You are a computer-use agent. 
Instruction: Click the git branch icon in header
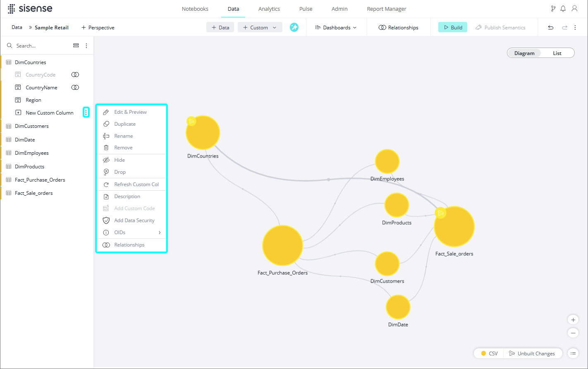coord(553,9)
